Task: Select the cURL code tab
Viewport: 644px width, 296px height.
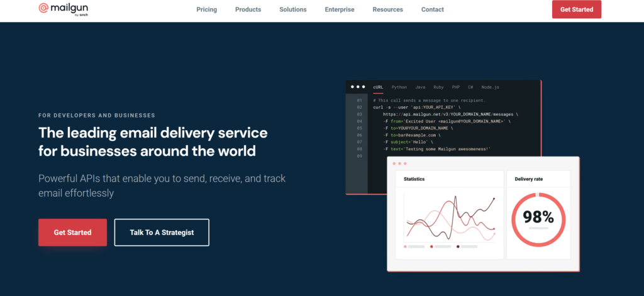Action: 378,87
